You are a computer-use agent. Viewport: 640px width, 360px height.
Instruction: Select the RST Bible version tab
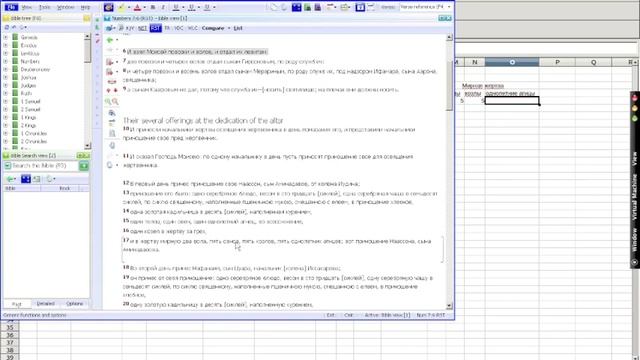point(156,28)
